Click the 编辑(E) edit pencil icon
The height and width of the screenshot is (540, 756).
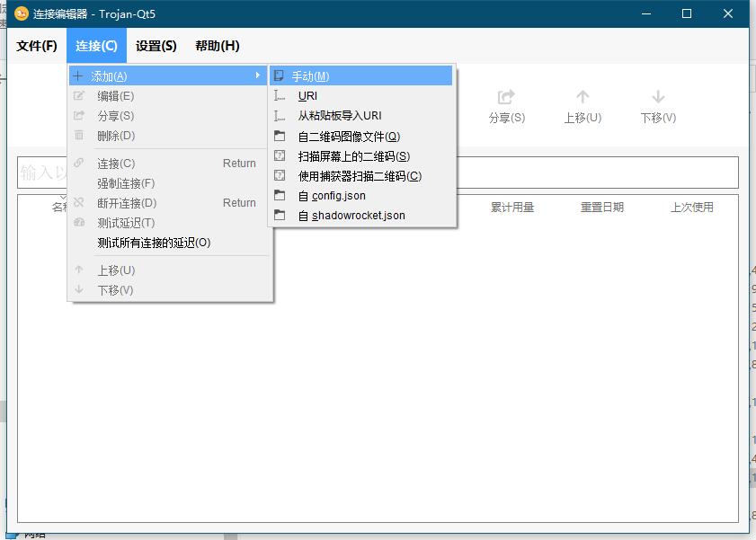[80, 96]
